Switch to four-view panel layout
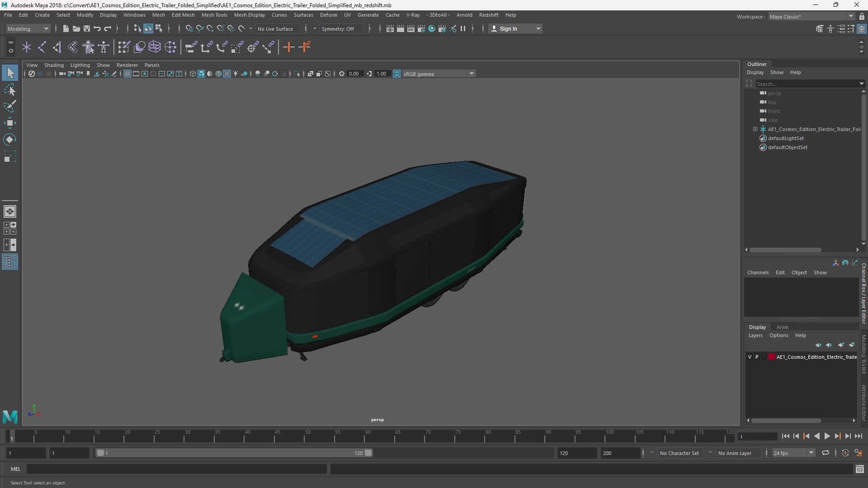 tap(10, 228)
